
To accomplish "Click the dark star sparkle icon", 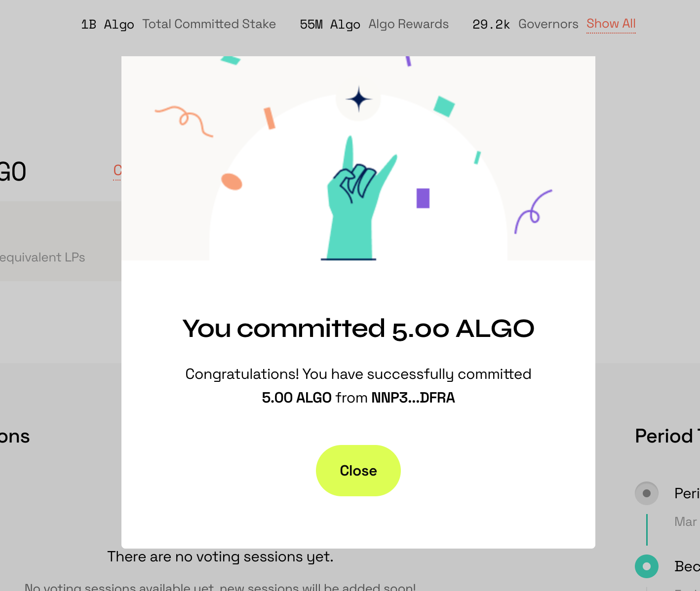I will [x=358, y=100].
